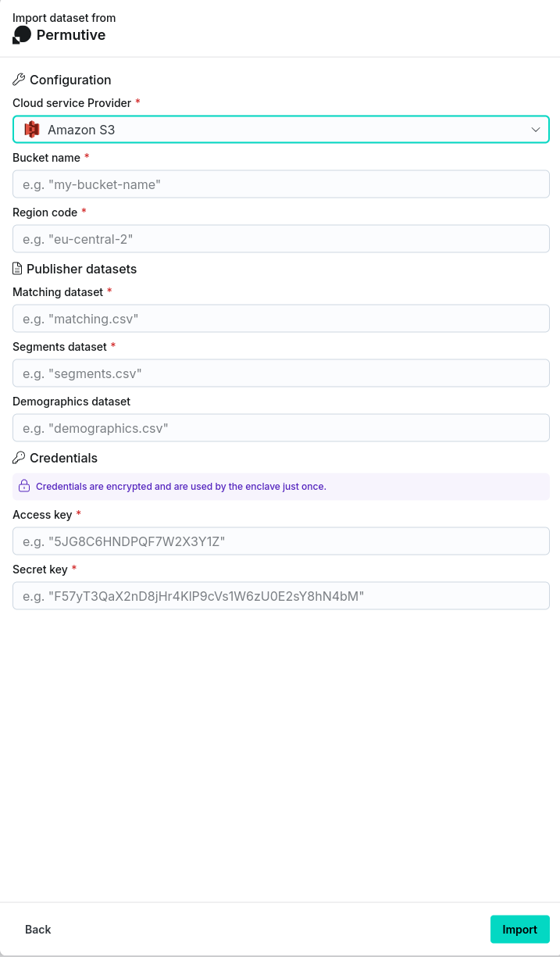
Task: Click the Configuration wrench icon
Action: 19,80
